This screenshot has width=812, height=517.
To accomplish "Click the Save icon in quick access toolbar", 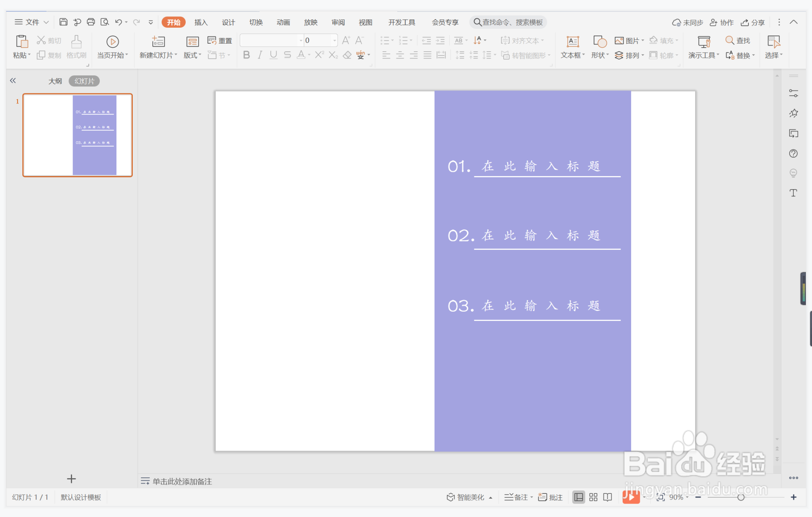I will [x=63, y=22].
